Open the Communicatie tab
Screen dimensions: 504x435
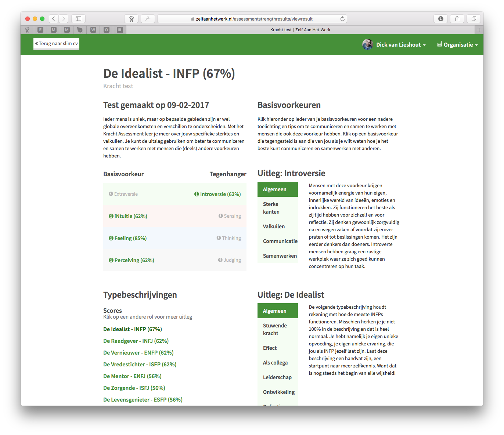pos(278,241)
